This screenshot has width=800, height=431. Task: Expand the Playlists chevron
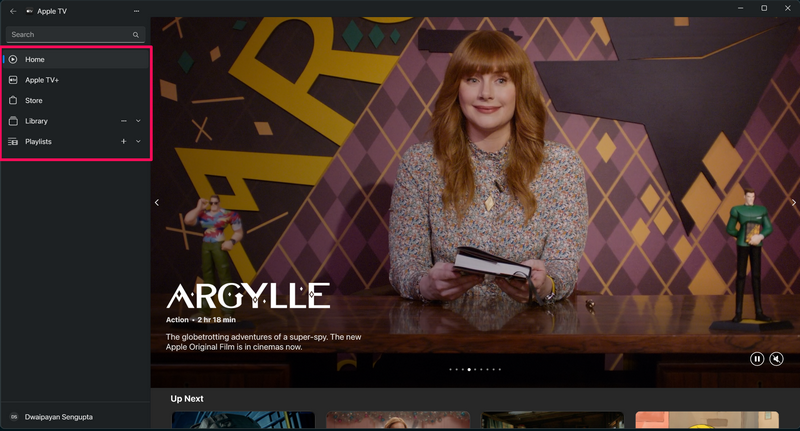(x=138, y=141)
